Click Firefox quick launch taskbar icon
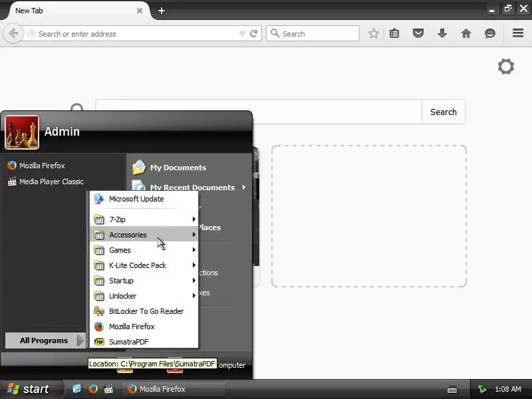The width and height of the screenshot is (532, 399). pyautogui.click(x=92, y=389)
